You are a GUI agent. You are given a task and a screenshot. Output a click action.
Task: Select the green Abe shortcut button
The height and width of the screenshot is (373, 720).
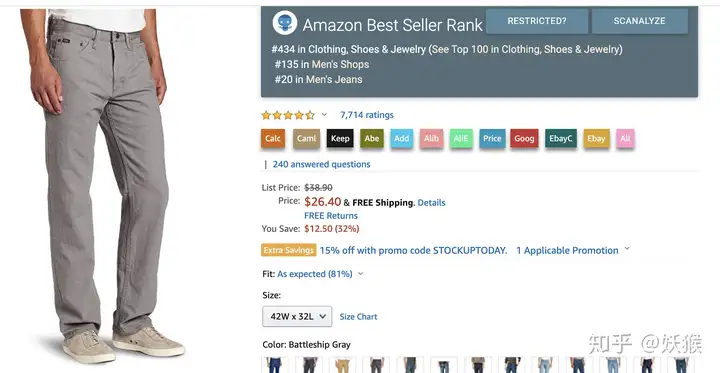[x=372, y=138]
